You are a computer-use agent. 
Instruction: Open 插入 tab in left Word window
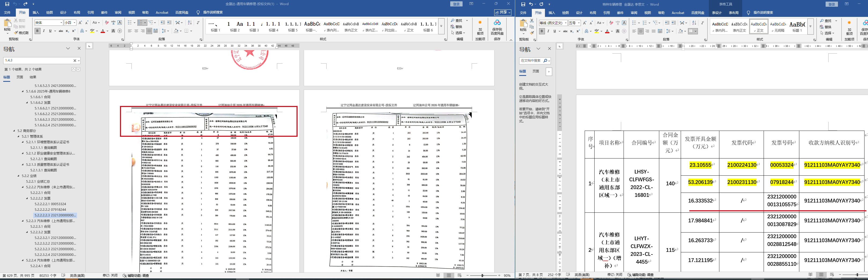pyautogui.click(x=36, y=12)
